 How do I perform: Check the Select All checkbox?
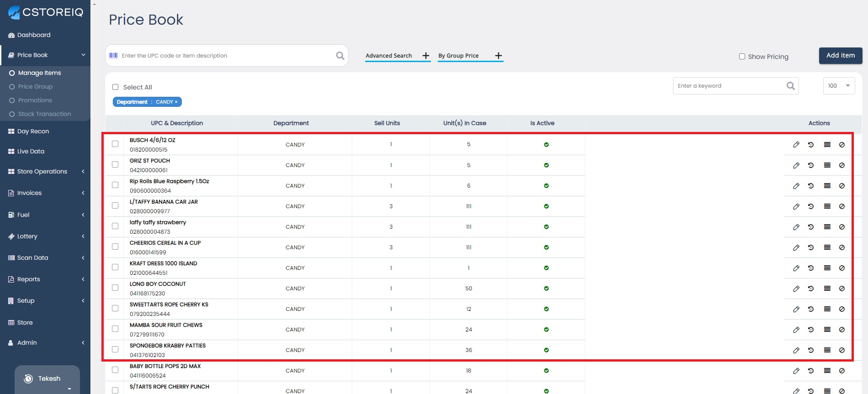pyautogui.click(x=115, y=87)
